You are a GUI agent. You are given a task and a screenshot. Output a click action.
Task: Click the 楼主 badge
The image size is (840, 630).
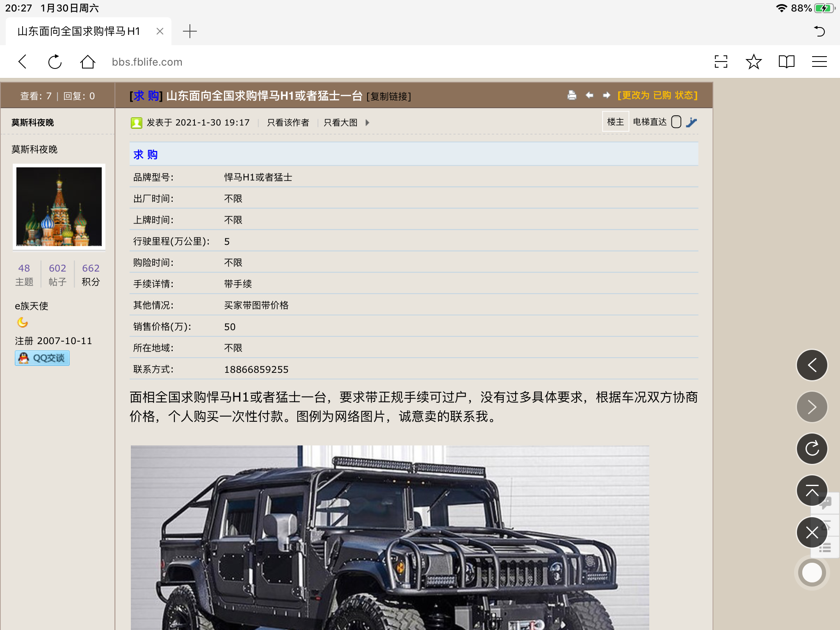click(615, 122)
